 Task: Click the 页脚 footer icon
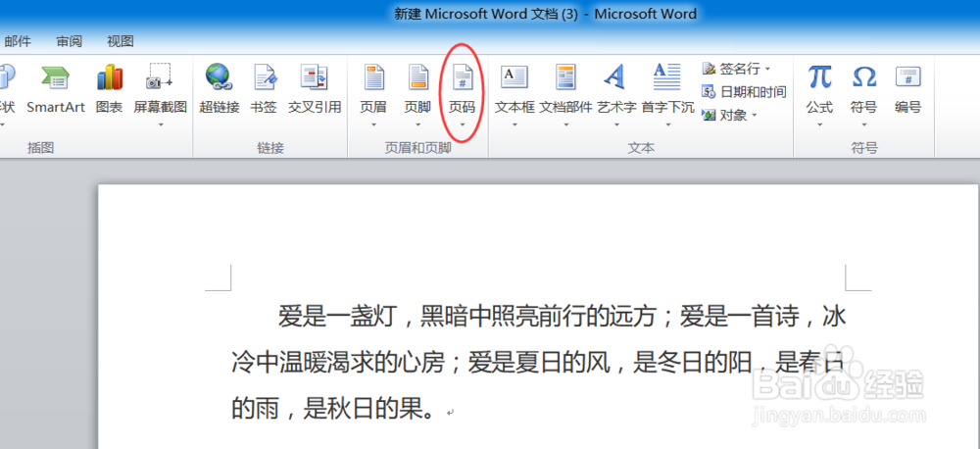417,77
